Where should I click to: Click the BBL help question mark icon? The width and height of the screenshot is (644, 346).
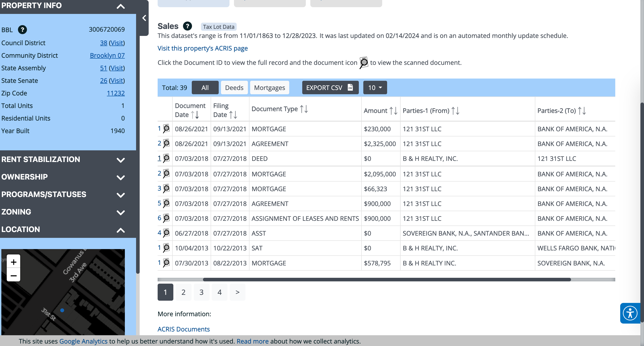coord(22,30)
